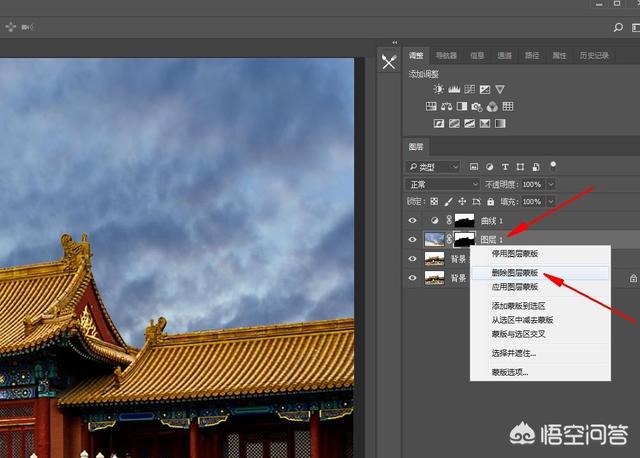The height and width of the screenshot is (458, 640).
Task: Open the 填充 fill slider arrow
Action: tap(551, 202)
